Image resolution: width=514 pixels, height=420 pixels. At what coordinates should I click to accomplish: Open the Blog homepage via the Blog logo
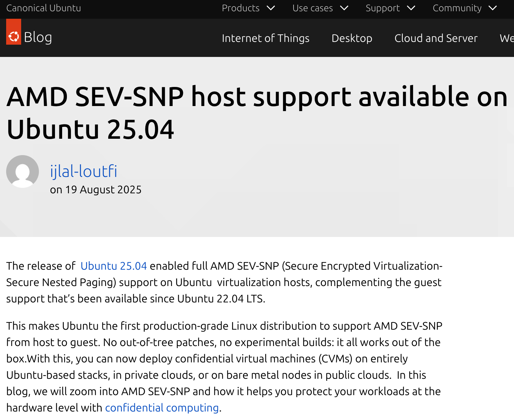click(38, 37)
